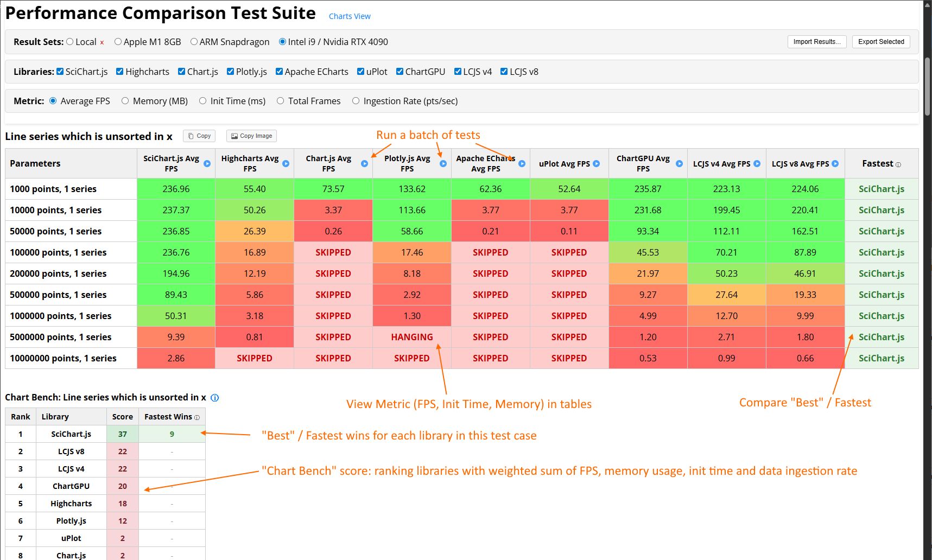The height and width of the screenshot is (560, 932).
Task: Click the Export Selected button
Action: point(881,42)
